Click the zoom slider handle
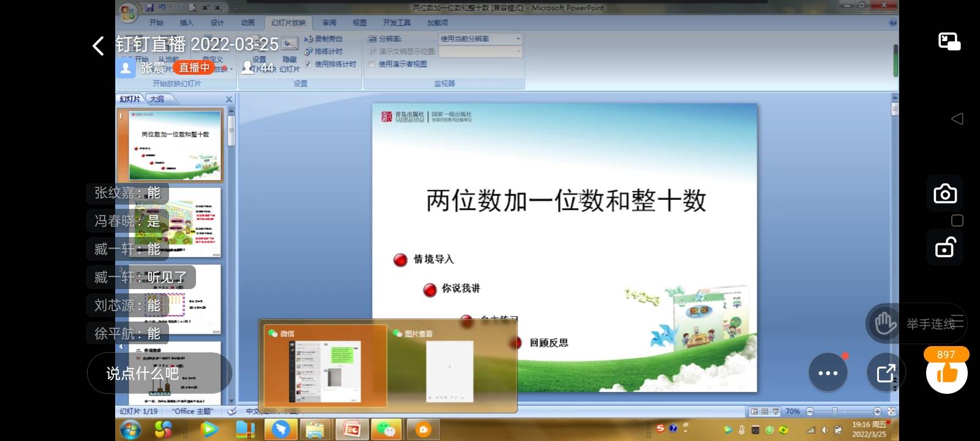The image size is (980, 441). pyautogui.click(x=834, y=412)
